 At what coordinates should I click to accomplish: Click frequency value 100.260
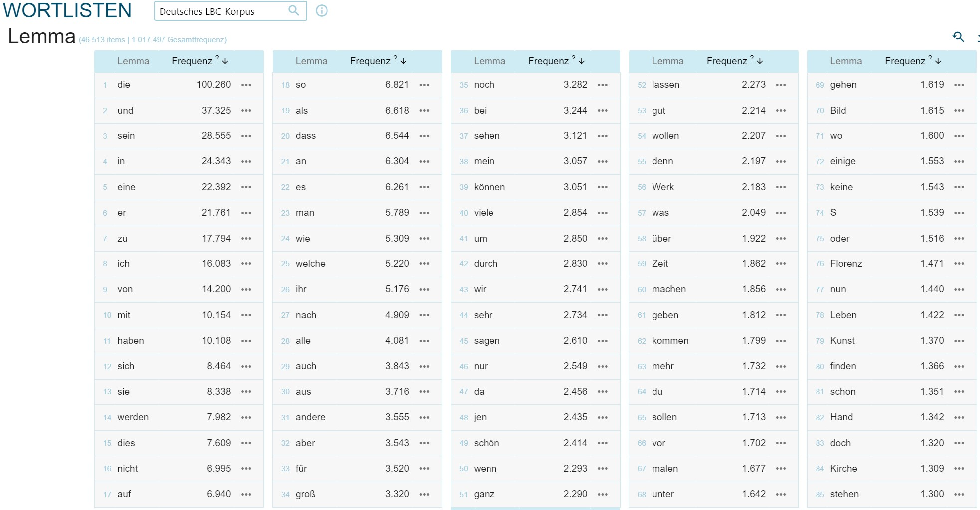tap(214, 85)
